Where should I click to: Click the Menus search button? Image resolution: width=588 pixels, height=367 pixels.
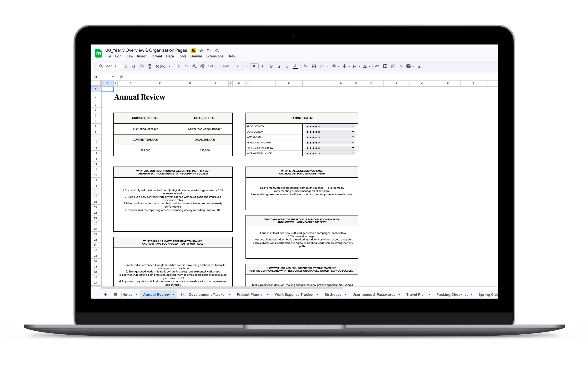tap(109, 66)
